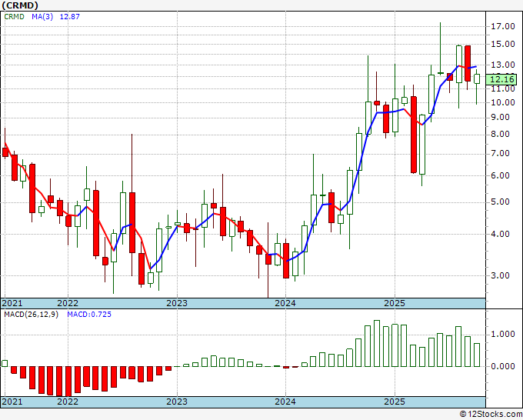Click the 10.00 price axis label

click(503, 102)
